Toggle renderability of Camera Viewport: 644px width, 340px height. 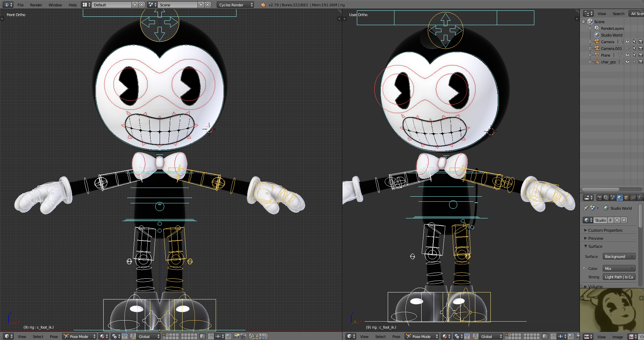click(x=641, y=42)
